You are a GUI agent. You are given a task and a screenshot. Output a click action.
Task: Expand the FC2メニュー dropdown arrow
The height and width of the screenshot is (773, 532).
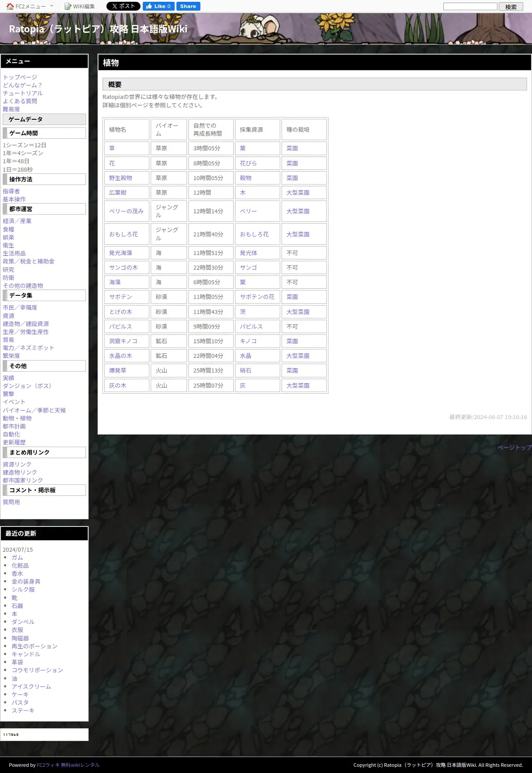(x=51, y=6)
